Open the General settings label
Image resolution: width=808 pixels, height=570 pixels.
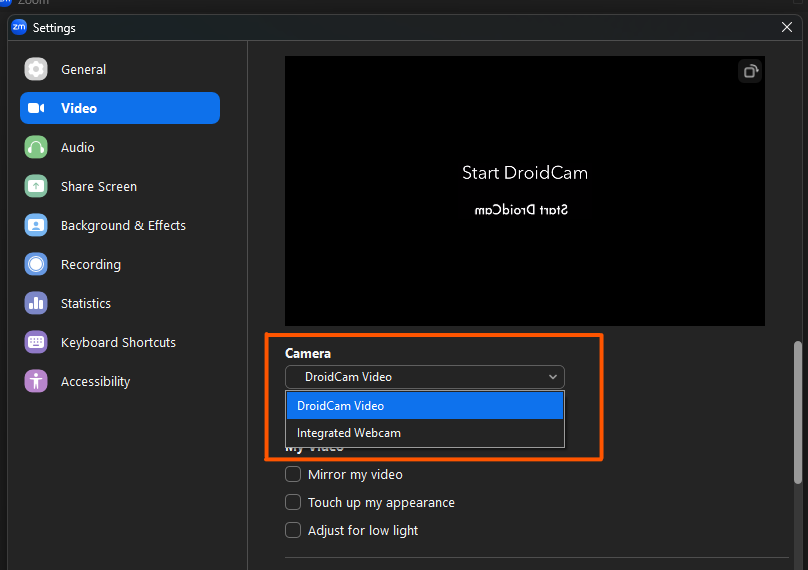pyautogui.click(x=83, y=70)
